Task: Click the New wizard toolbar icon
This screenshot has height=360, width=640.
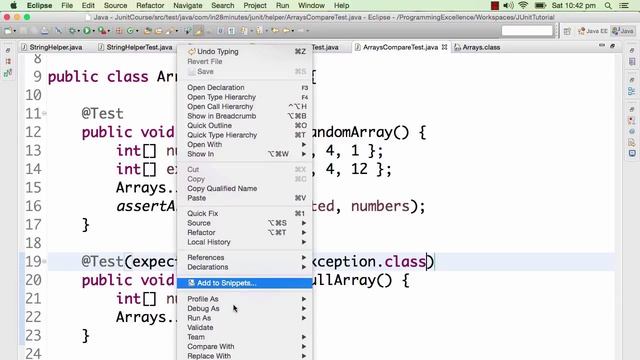Action: coord(8,31)
